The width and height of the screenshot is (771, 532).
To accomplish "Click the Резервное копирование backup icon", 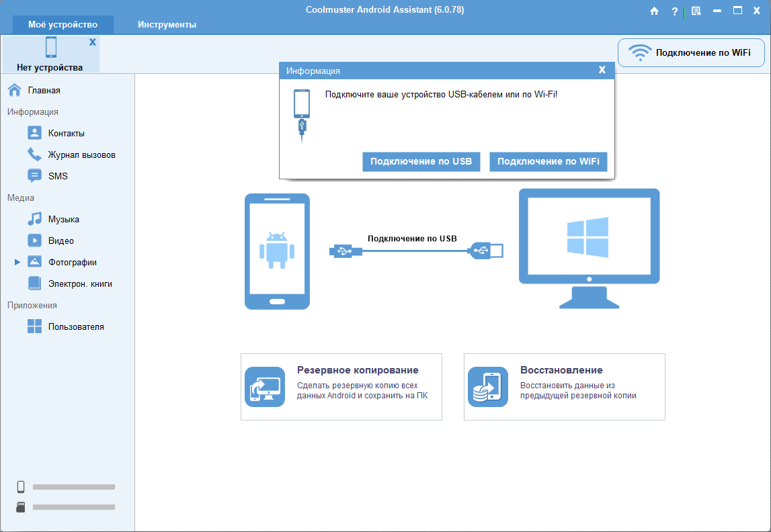I will pos(265,387).
